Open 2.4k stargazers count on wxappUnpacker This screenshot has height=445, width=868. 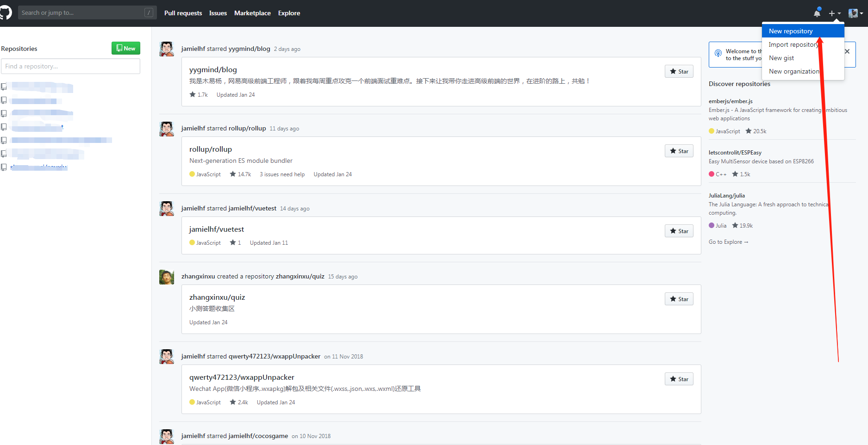(239, 402)
